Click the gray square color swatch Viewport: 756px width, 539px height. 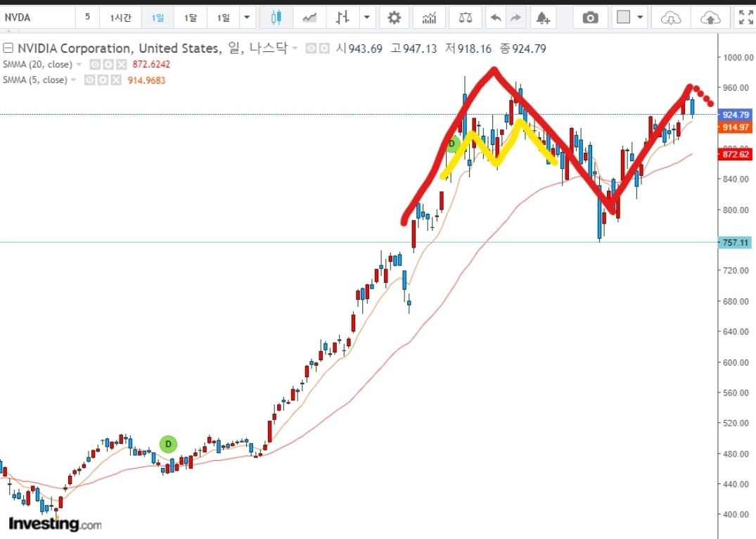tap(623, 18)
